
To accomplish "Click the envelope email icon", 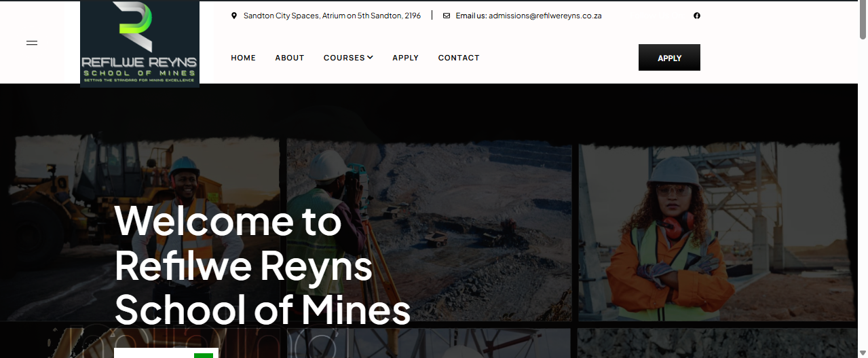I will pyautogui.click(x=446, y=16).
